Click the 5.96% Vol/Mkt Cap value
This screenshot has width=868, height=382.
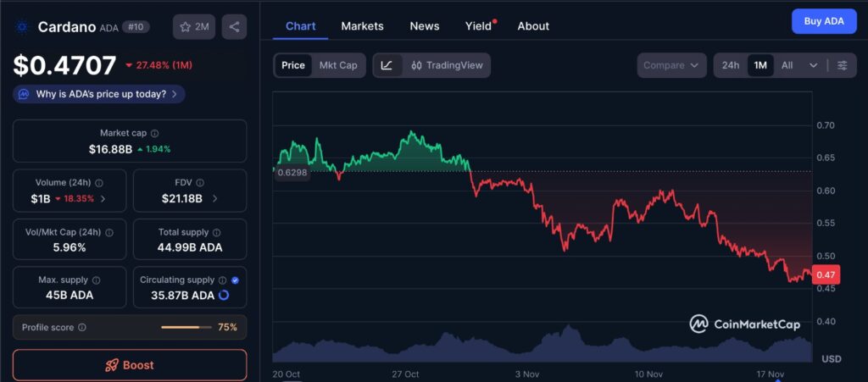[x=70, y=247]
